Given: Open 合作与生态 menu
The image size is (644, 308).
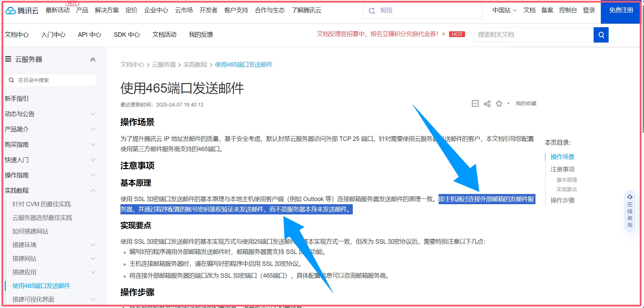Looking at the screenshot, I should [x=270, y=10].
